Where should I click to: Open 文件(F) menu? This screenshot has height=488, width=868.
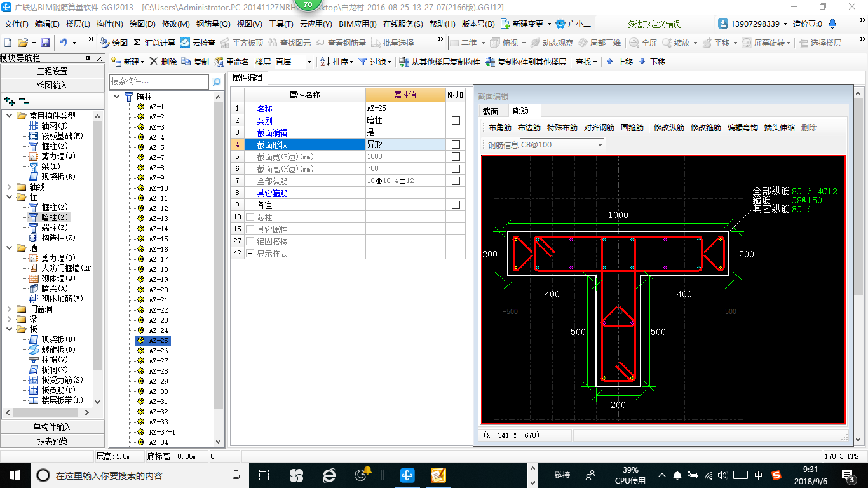pyautogui.click(x=17, y=24)
